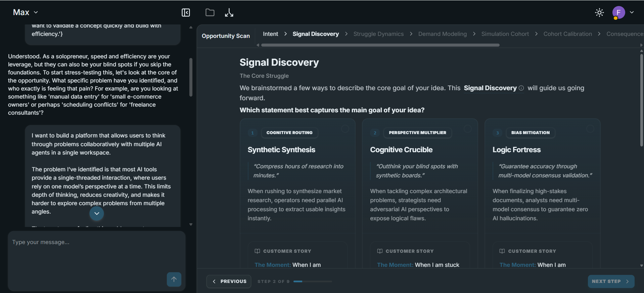Click chat scroll-up arrow
644x293 pixels.
191,27
